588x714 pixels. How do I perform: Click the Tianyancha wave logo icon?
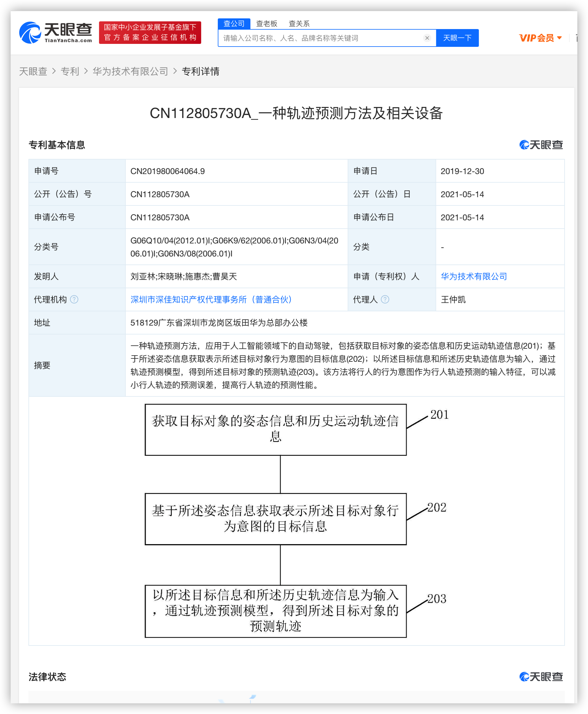click(x=30, y=33)
